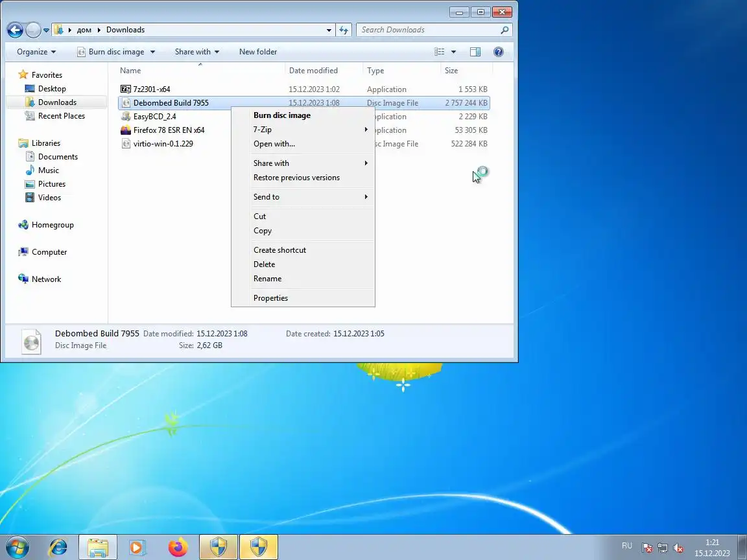Select Homegroup in navigation pane
This screenshot has height=560, width=747.
click(x=46, y=225)
